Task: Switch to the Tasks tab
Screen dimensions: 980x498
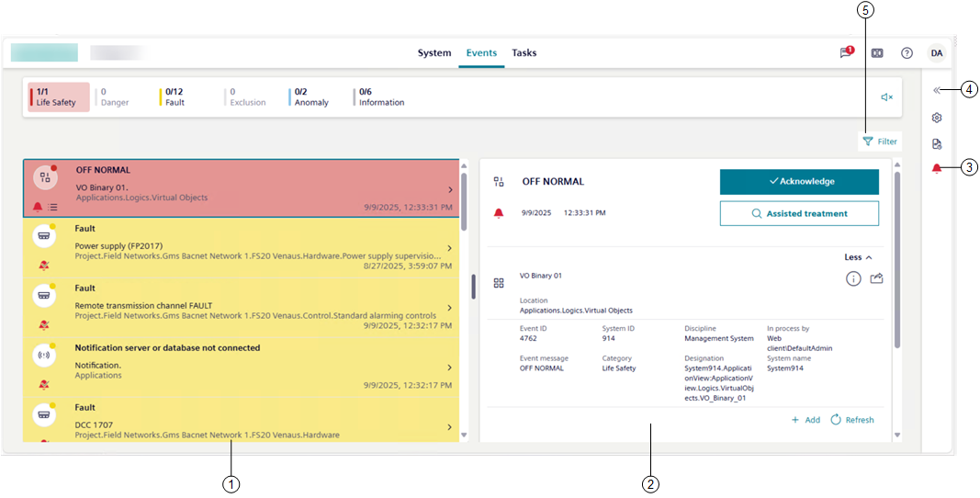Action: pos(524,53)
